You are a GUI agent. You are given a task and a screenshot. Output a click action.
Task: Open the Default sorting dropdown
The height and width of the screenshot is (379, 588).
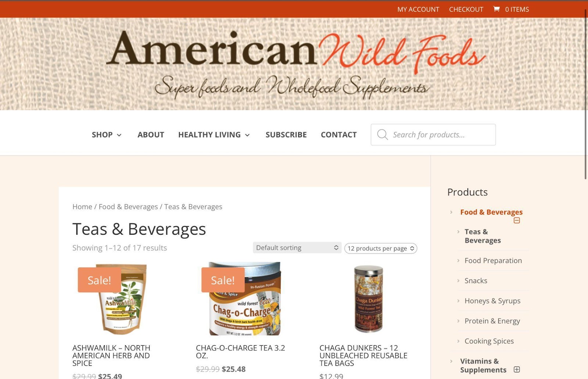coord(297,248)
